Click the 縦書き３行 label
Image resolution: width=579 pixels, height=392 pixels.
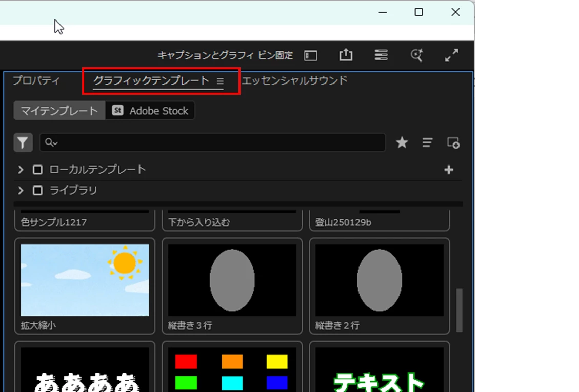pos(190,325)
